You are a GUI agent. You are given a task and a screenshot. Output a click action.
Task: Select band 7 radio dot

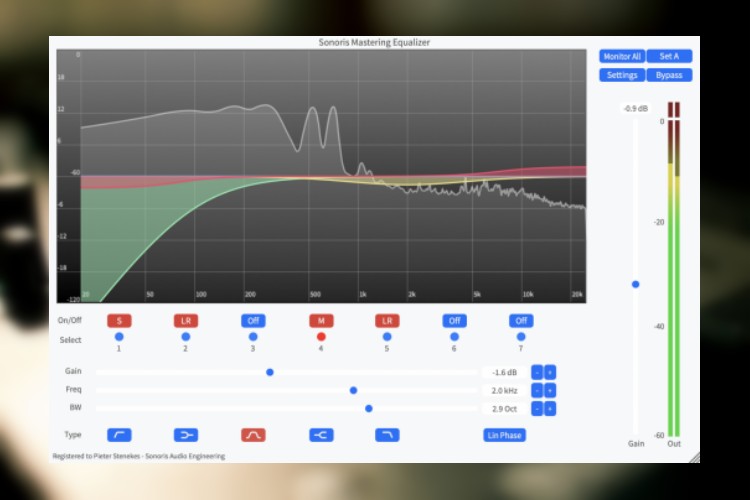pos(521,337)
